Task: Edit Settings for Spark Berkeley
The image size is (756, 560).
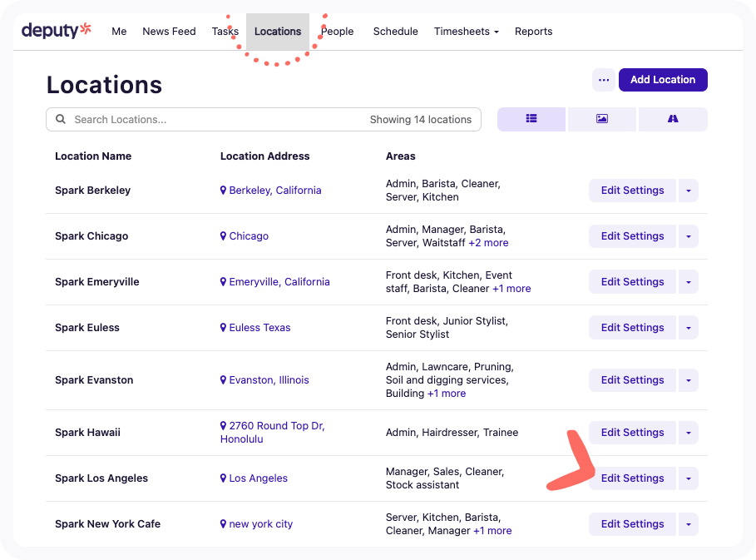Action: pyautogui.click(x=632, y=191)
